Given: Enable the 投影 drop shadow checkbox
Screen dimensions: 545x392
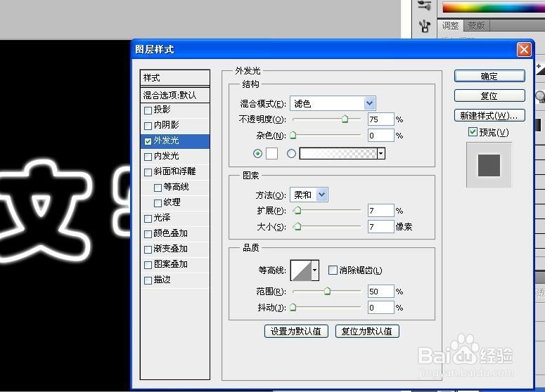Looking at the screenshot, I should (x=148, y=110).
